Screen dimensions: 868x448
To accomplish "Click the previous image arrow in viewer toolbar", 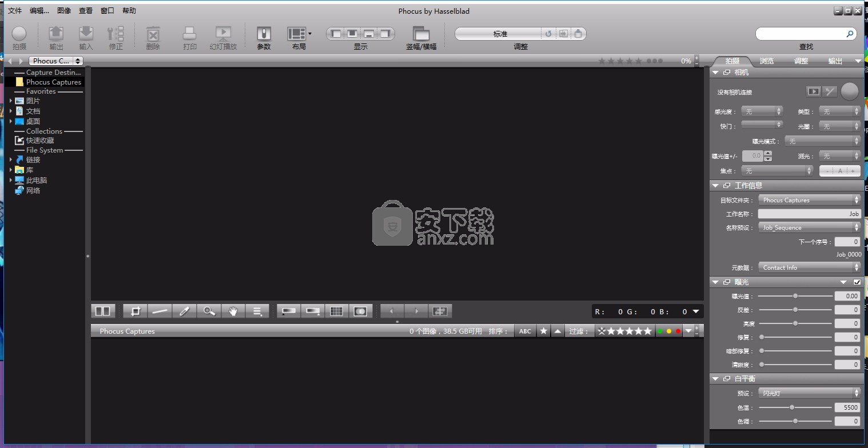I will coord(392,311).
